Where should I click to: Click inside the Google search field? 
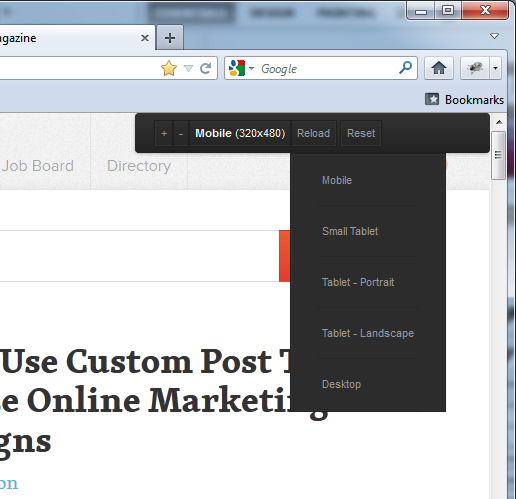(327, 68)
